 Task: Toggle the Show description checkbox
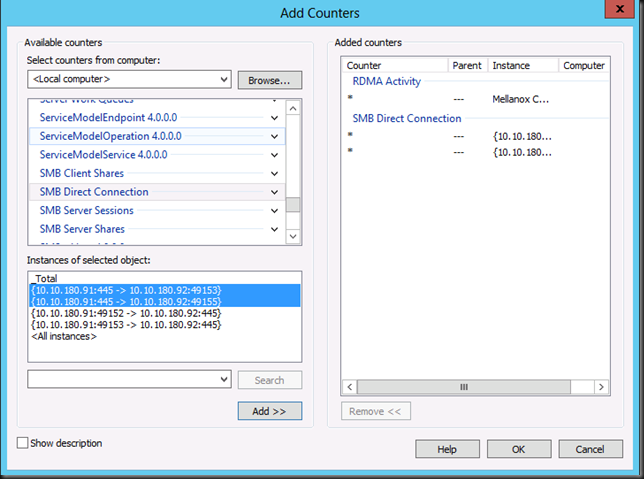point(23,443)
